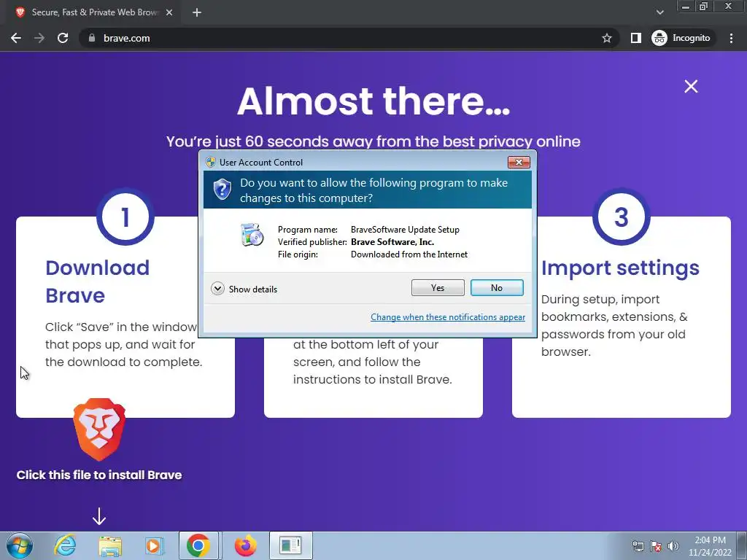This screenshot has width=747, height=560.
Task: Open a new tab with plus button
Action: tap(197, 13)
